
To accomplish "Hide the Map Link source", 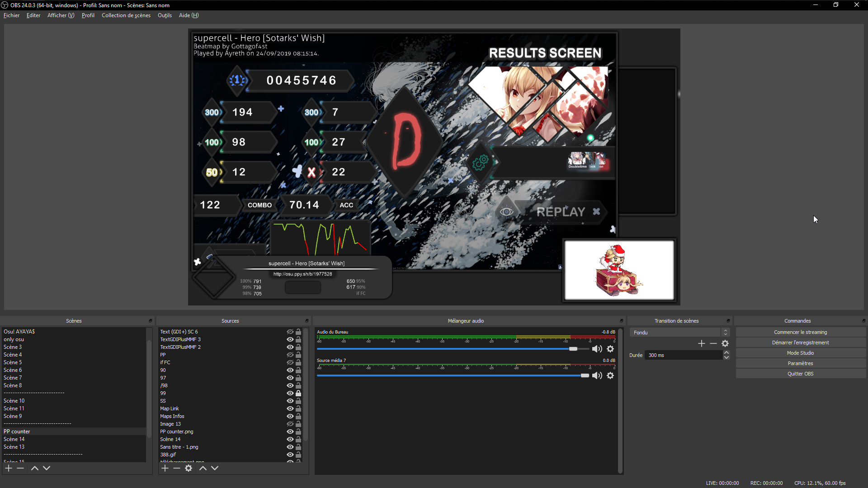I will tap(290, 408).
